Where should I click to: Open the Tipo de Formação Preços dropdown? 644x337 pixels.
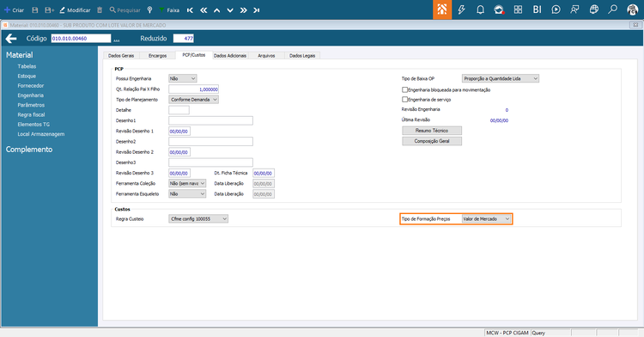486,219
